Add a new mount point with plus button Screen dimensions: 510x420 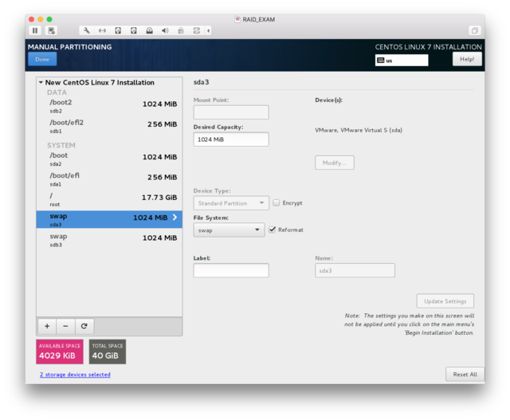(47, 326)
